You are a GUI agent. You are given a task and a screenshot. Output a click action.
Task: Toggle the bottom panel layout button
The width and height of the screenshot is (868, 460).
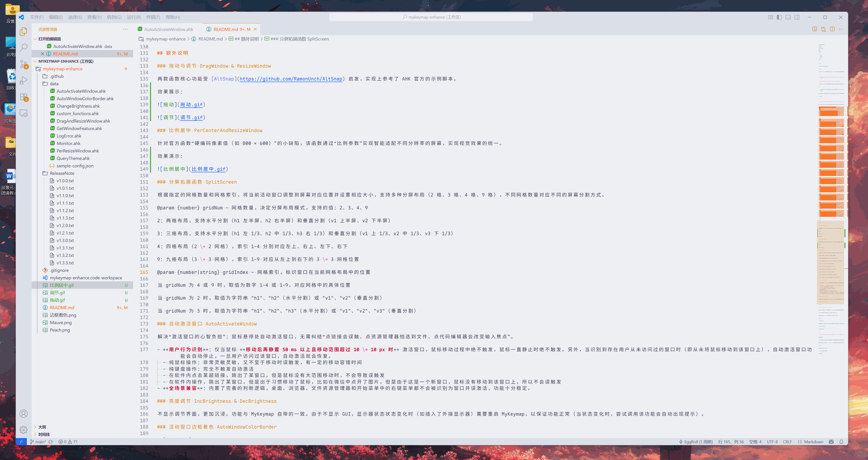788,17
